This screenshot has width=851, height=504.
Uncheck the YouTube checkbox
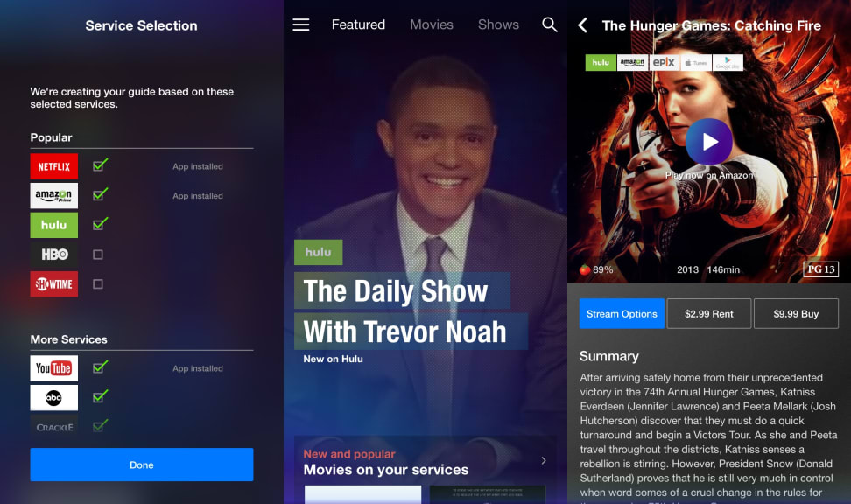click(99, 367)
